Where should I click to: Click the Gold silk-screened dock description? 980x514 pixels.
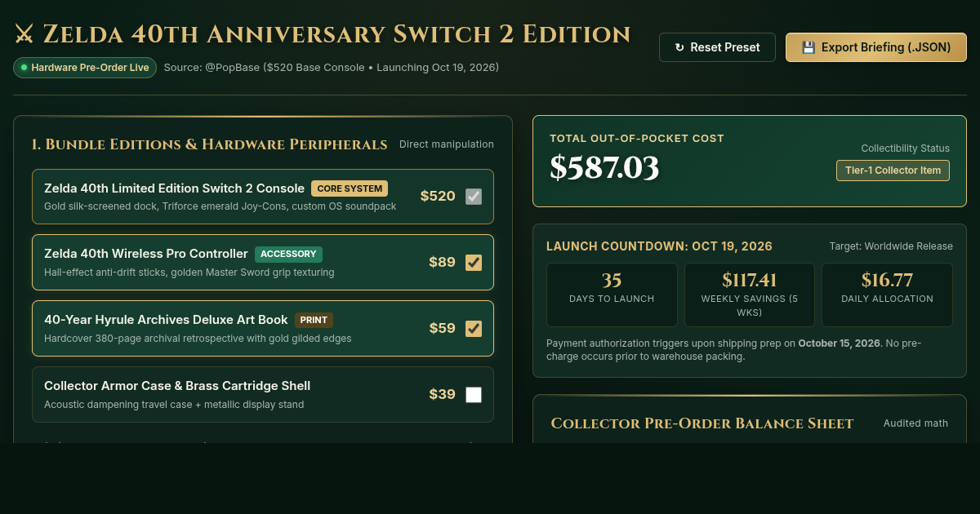[x=220, y=206]
